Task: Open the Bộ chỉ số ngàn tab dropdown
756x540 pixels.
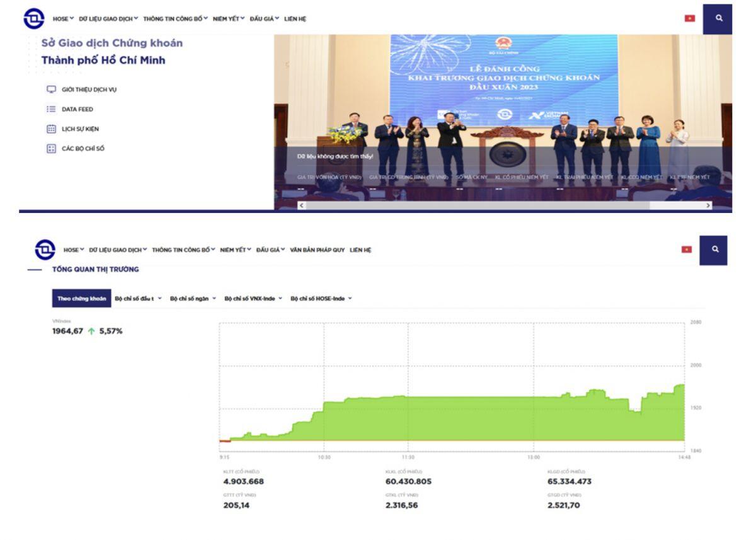Action: coord(193,299)
